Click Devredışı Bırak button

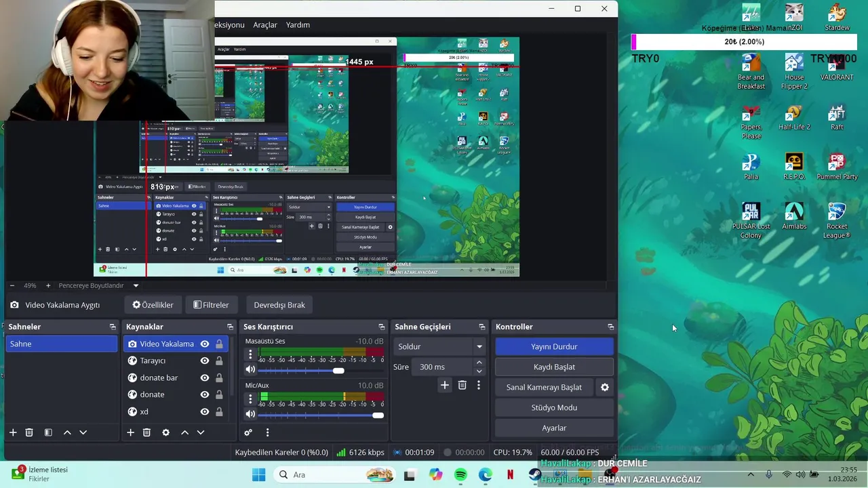(x=279, y=305)
